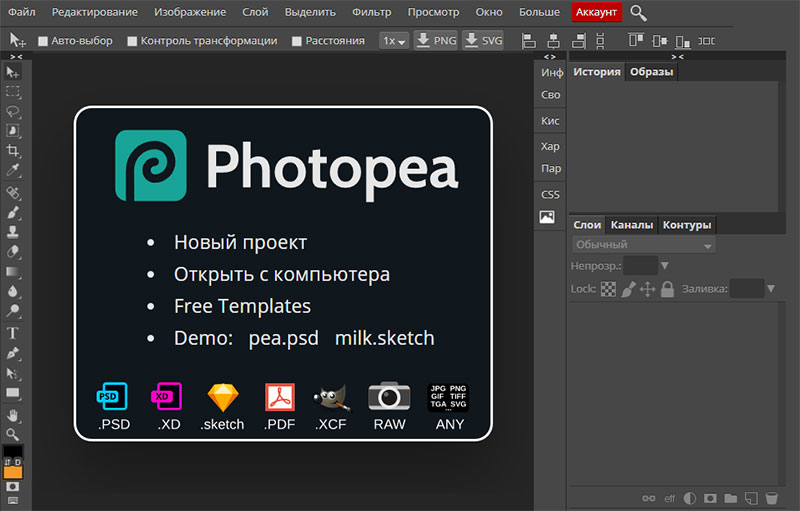800x511 pixels.
Task: Open the pea.psd demo file
Action: click(x=284, y=338)
